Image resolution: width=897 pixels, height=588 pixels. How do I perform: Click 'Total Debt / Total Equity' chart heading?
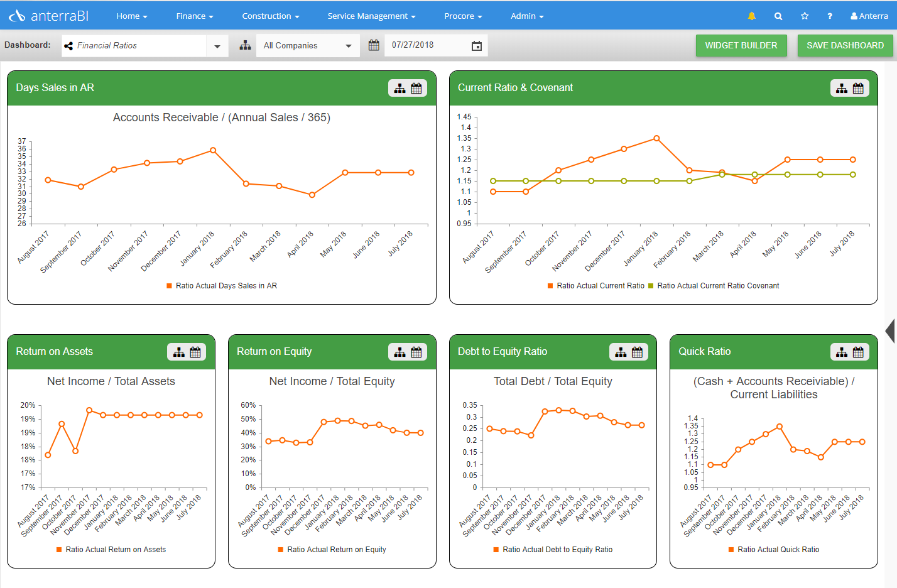(x=553, y=381)
